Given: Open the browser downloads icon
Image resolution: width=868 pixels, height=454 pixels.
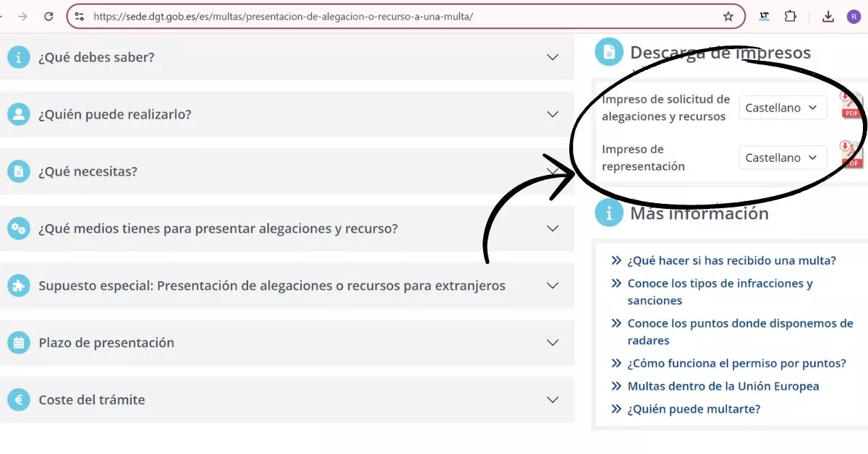Looking at the screenshot, I should coord(828,16).
